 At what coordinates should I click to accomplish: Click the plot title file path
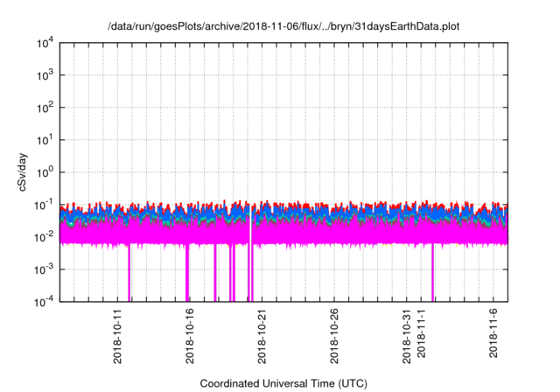click(x=283, y=26)
